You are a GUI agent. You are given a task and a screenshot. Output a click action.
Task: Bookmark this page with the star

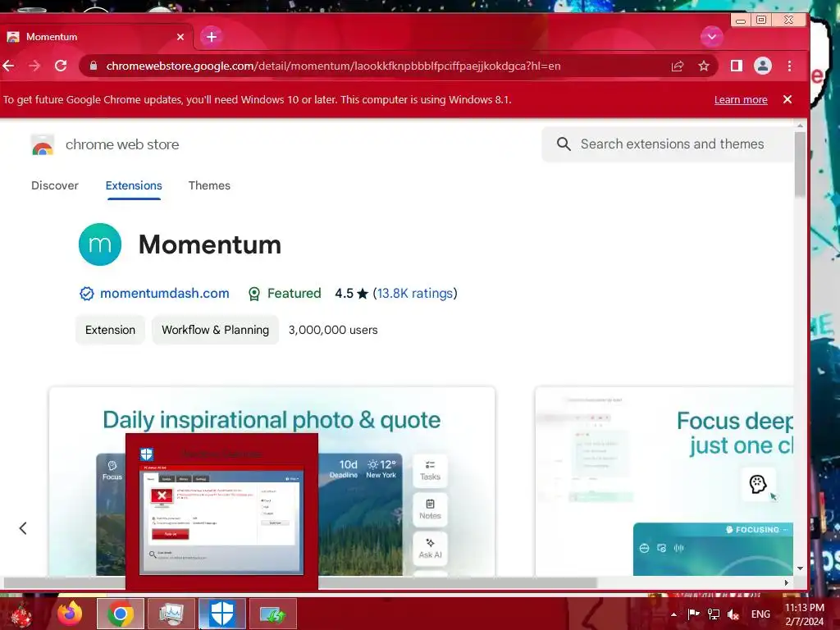point(703,66)
